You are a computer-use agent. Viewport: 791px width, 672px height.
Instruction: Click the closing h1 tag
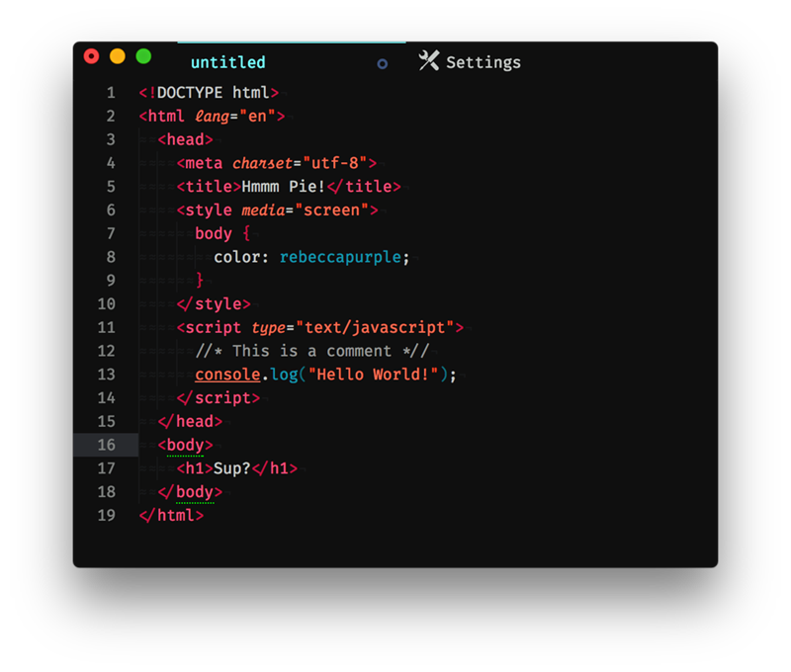(275, 468)
